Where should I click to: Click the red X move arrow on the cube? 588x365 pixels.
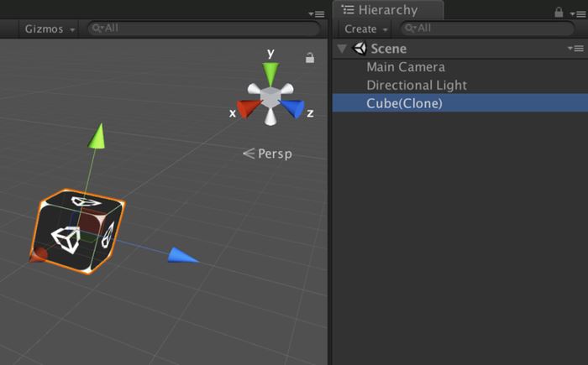(x=37, y=256)
